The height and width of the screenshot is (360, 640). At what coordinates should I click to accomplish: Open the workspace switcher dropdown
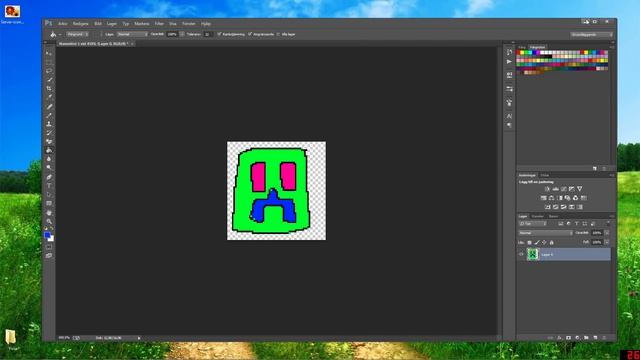point(591,35)
